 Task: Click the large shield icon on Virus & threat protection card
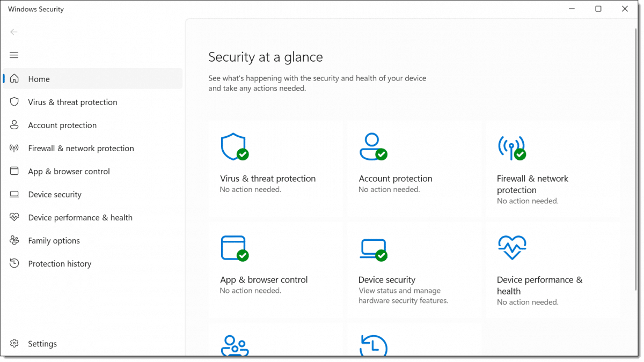[235, 147]
